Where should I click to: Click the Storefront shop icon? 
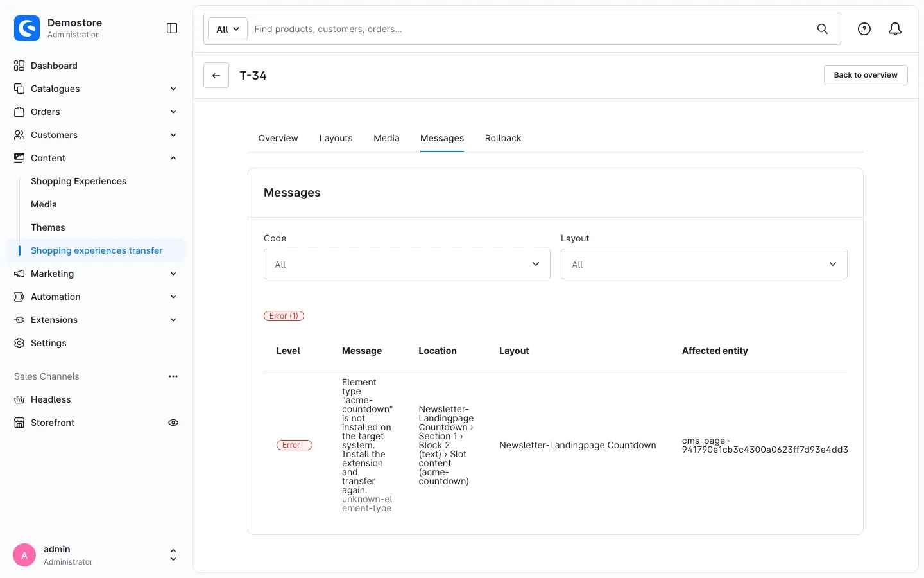[19, 423]
